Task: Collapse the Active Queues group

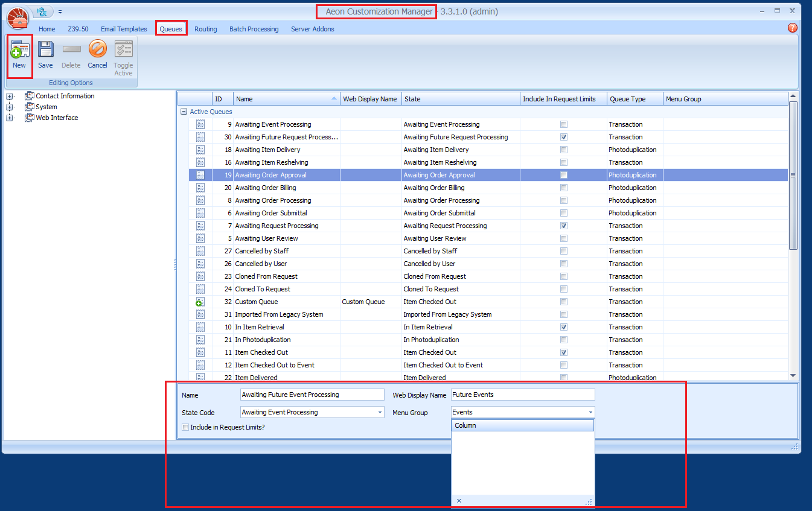Action: [183, 112]
